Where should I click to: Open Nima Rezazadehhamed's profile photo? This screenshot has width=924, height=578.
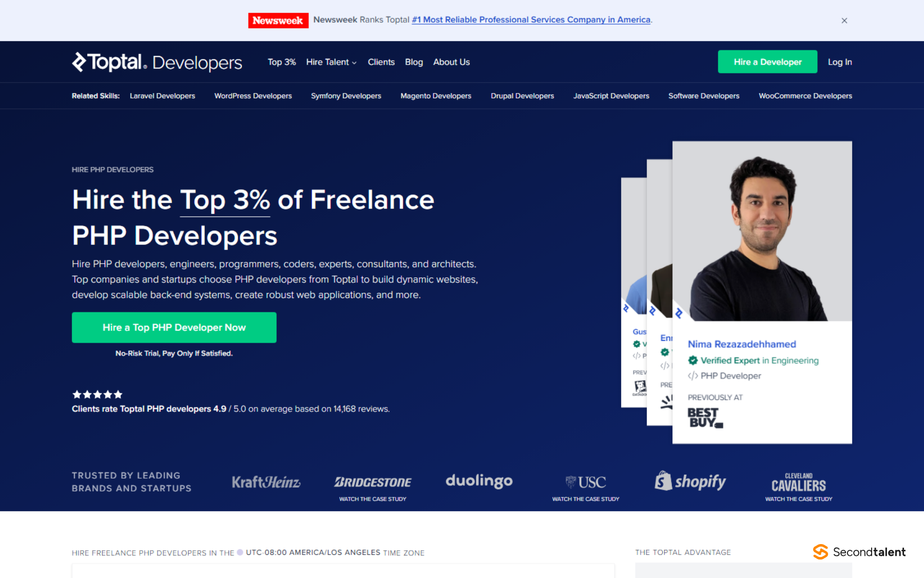pyautogui.click(x=762, y=231)
